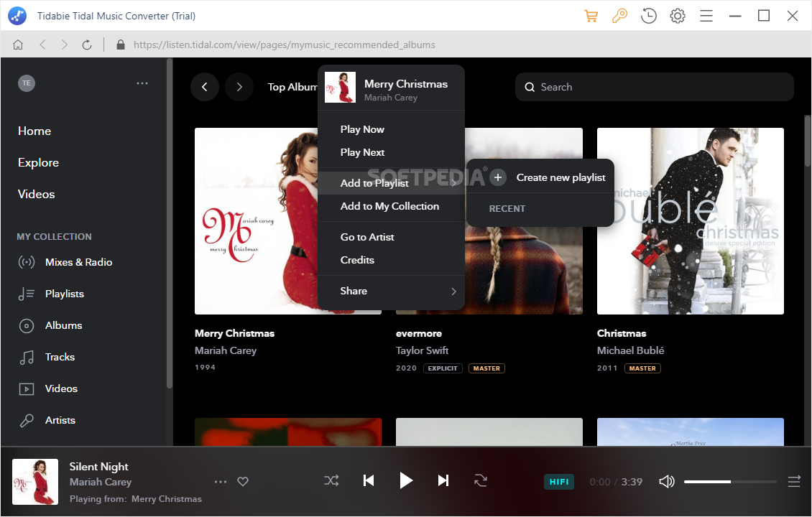Play the current track

[406, 481]
